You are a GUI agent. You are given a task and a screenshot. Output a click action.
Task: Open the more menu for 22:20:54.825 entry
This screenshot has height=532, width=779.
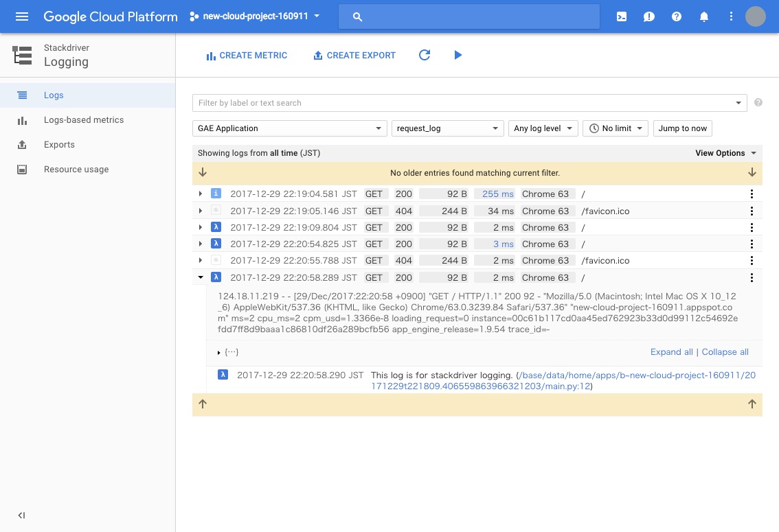(752, 244)
